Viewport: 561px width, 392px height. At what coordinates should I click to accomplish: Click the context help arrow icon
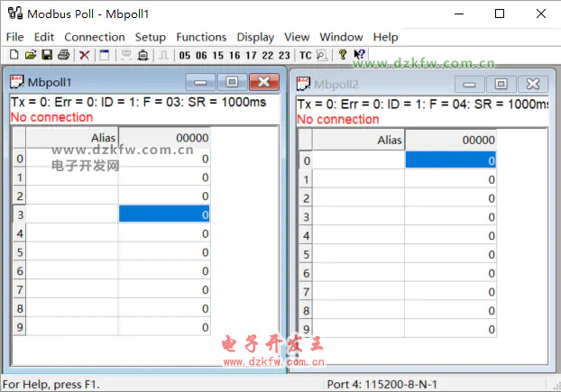click(359, 55)
